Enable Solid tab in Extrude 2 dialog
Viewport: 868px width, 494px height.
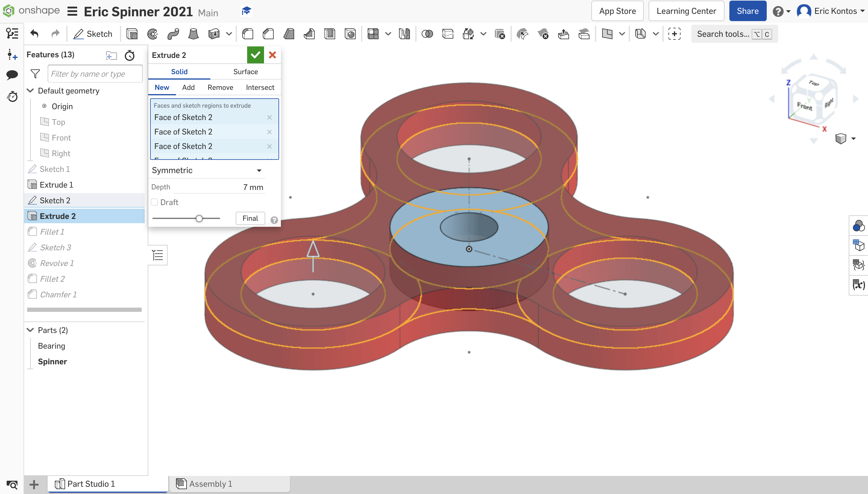pos(179,71)
